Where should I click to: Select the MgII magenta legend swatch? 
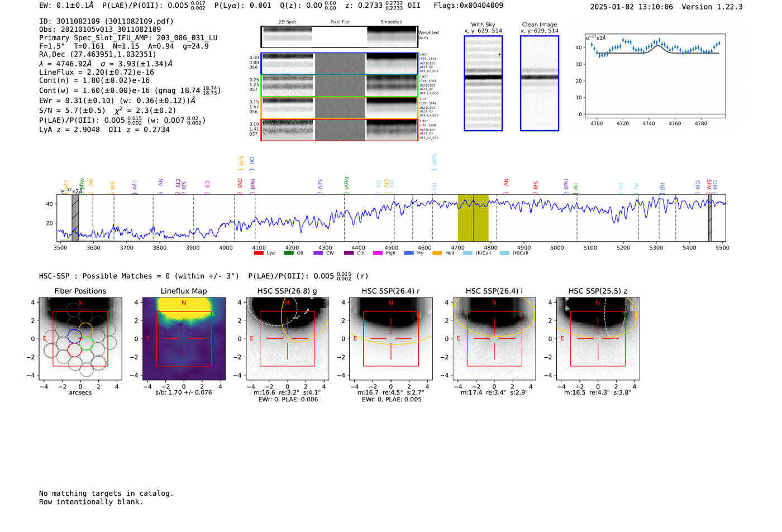[378, 253]
